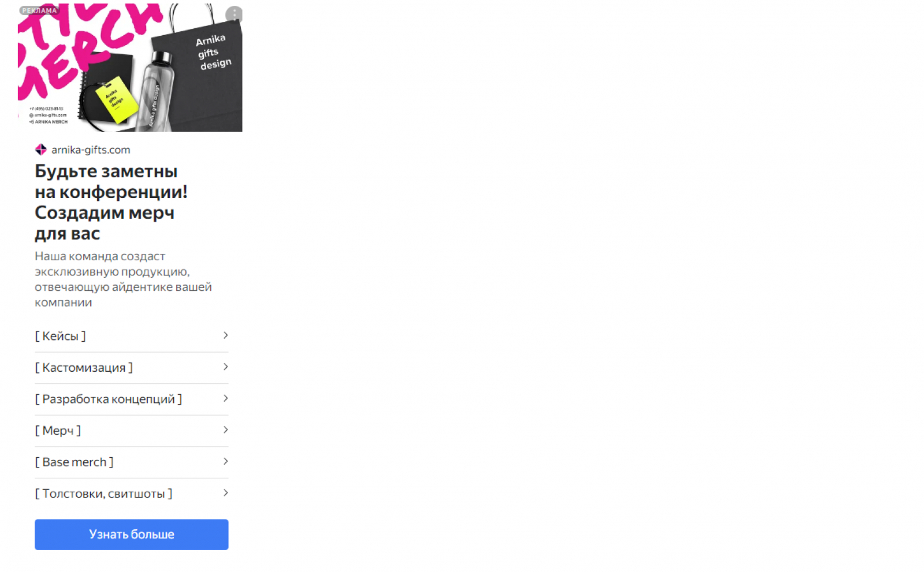Screen dimensions: 924x572
Task: Go to [ Толстовки, свитшоты ] section
Action: click(x=132, y=494)
